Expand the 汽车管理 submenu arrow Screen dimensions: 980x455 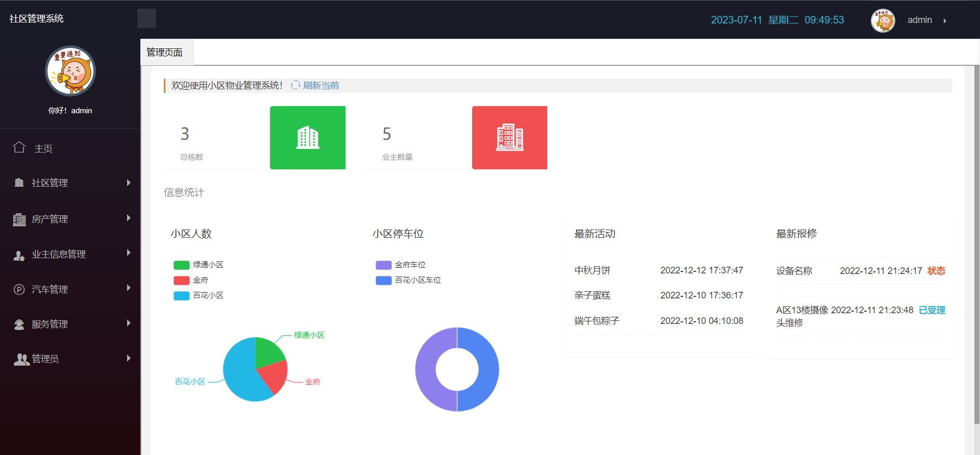pos(129,288)
